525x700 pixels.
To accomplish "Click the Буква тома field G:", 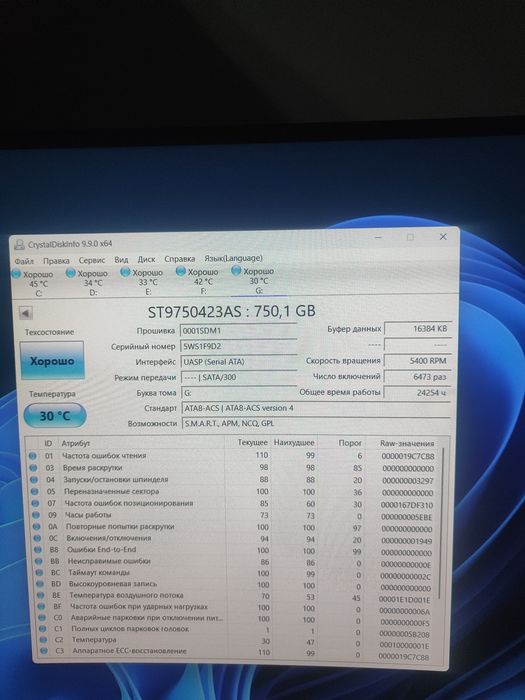I will tap(238, 393).
